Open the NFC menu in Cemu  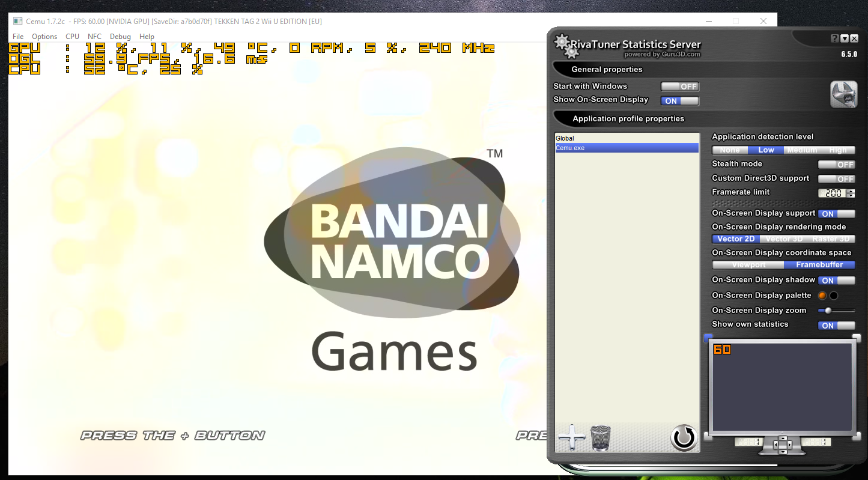click(x=94, y=37)
